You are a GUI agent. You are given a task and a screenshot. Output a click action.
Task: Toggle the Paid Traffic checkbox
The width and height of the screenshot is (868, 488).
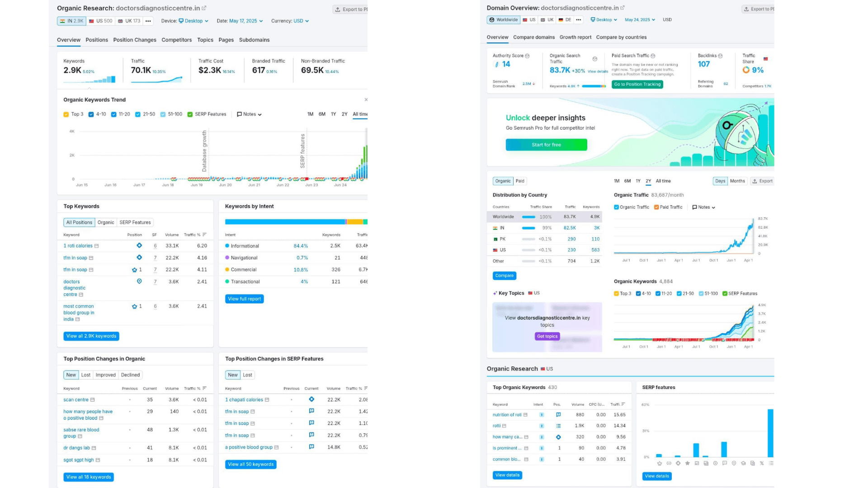656,207
